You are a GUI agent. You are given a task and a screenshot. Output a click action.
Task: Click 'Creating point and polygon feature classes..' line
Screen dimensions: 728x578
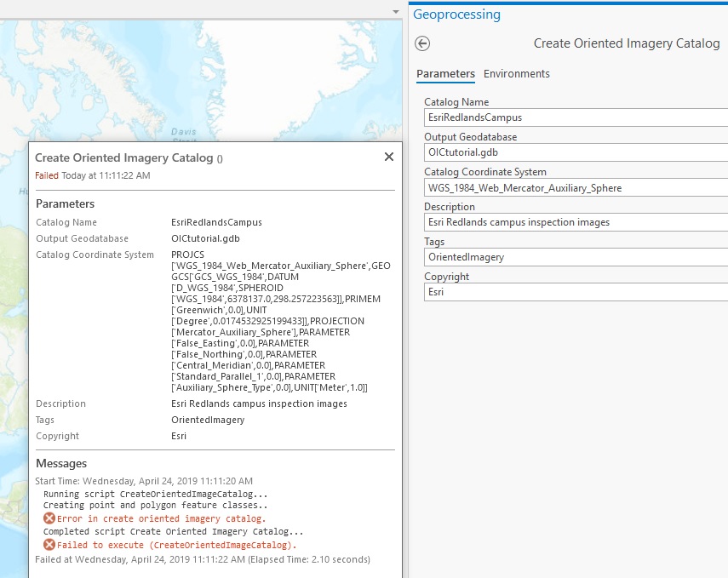pyautogui.click(x=156, y=505)
